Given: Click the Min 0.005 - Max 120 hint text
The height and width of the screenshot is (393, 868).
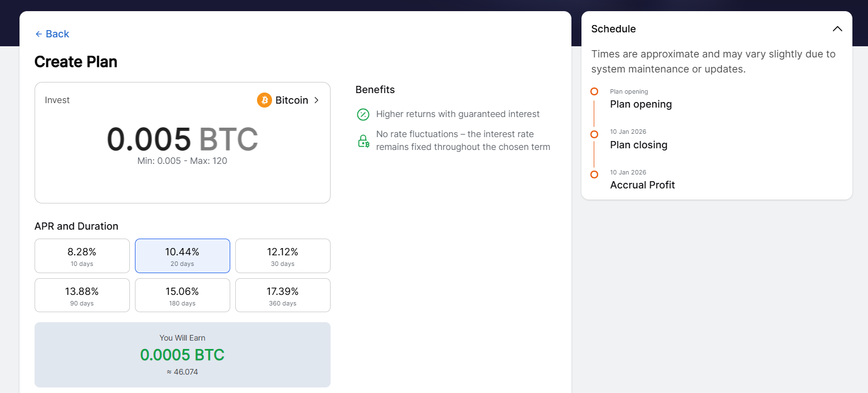Looking at the screenshot, I should point(182,161).
